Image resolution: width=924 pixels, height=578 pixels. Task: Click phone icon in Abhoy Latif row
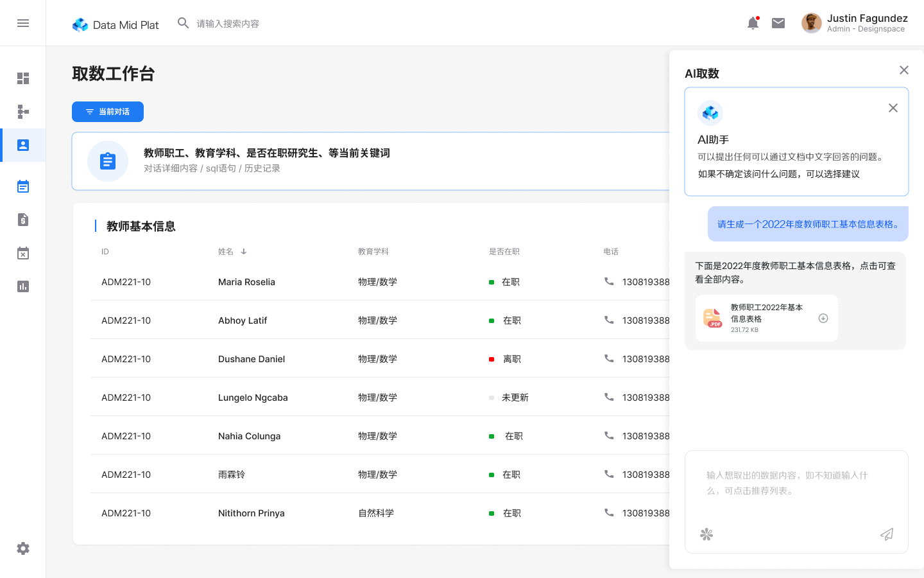[609, 320]
